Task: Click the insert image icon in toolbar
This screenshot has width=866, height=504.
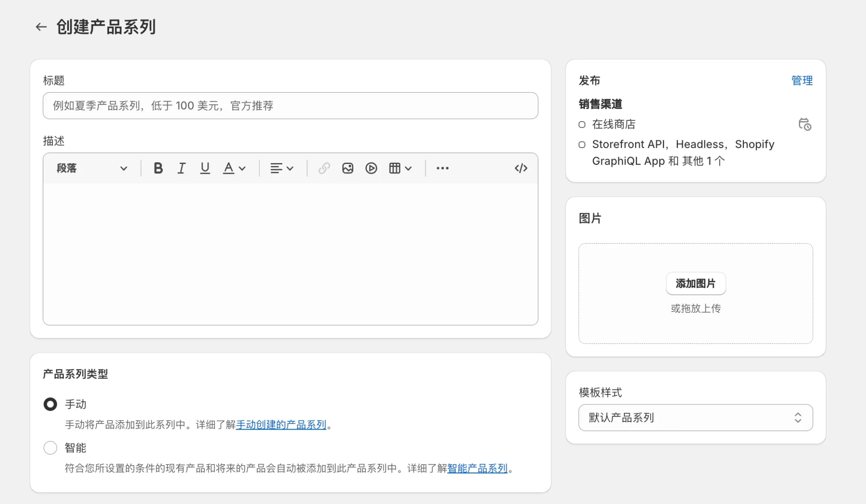Action: click(x=348, y=168)
